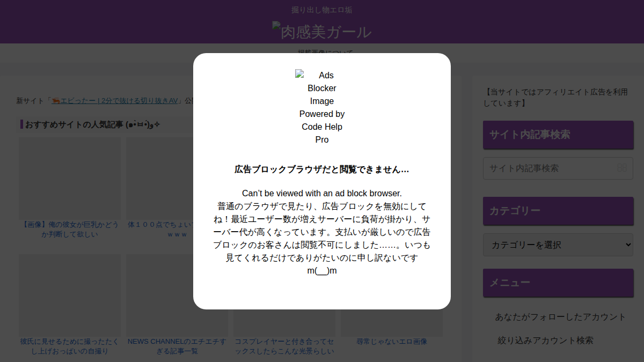
Task: Open the 尋常じゃない image article link
Action: tap(392, 341)
